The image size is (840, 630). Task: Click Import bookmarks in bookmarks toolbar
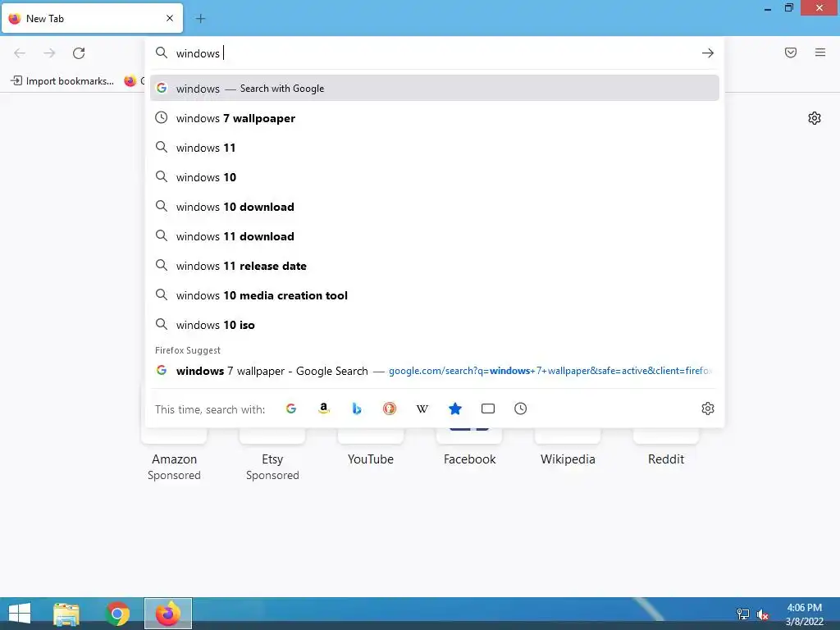[x=62, y=81]
